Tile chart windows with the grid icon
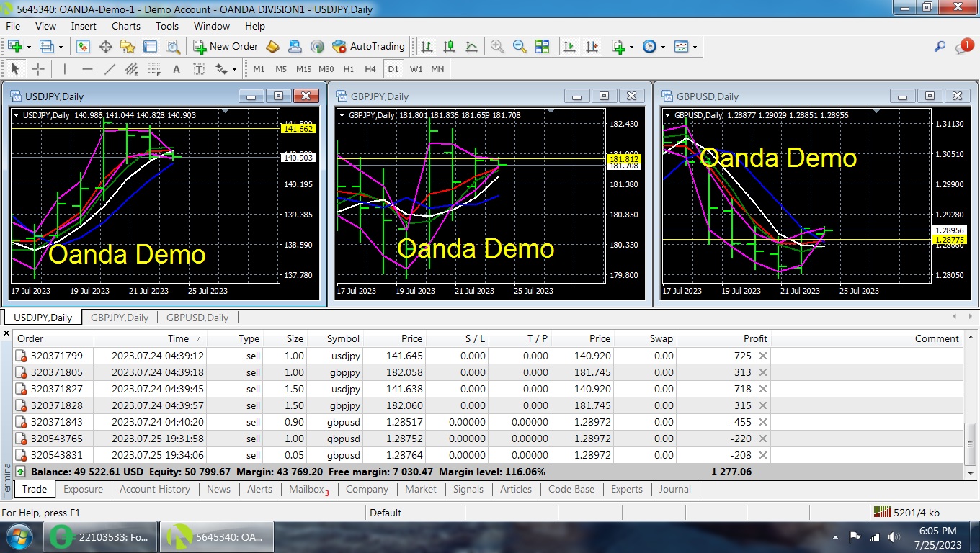Screen dimensions: 980x553 (x=542, y=47)
